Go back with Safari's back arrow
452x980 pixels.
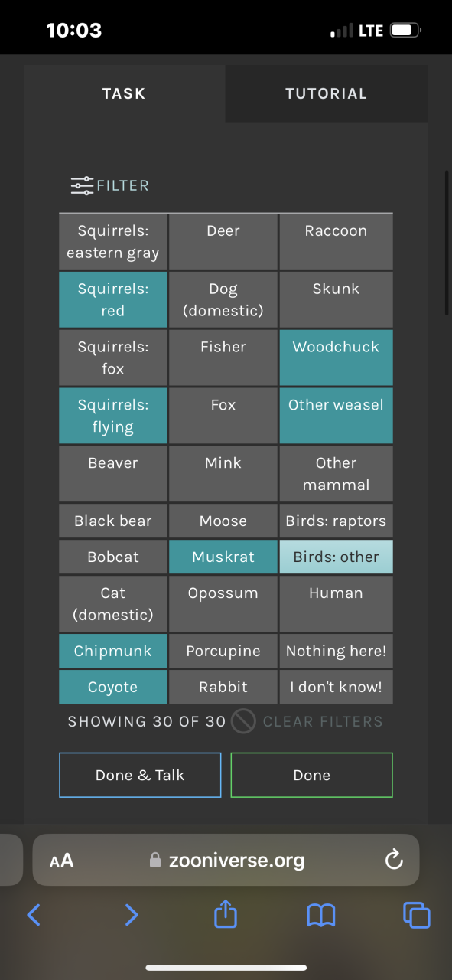pyautogui.click(x=34, y=914)
